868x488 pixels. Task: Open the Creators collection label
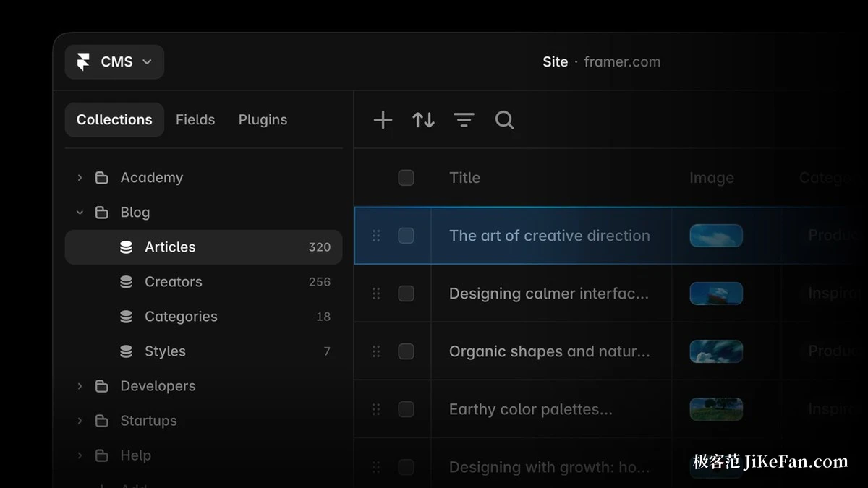(x=174, y=282)
